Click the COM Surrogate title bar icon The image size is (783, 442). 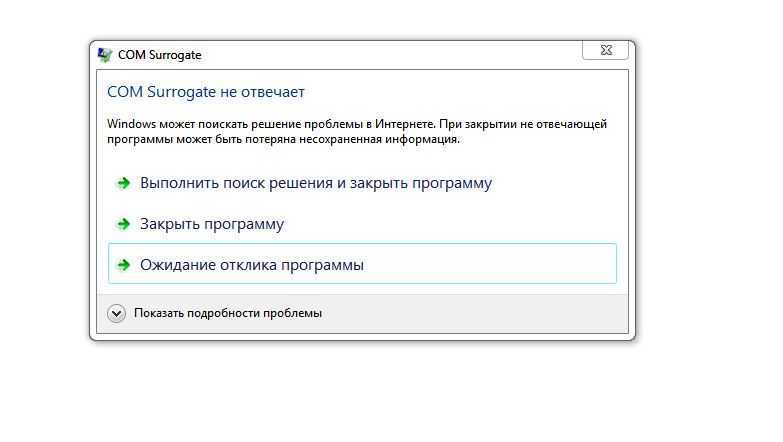pyautogui.click(x=105, y=55)
